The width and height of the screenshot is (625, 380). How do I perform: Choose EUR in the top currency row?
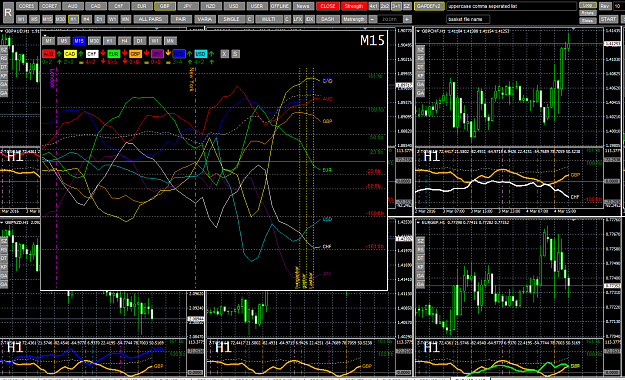[x=142, y=6]
